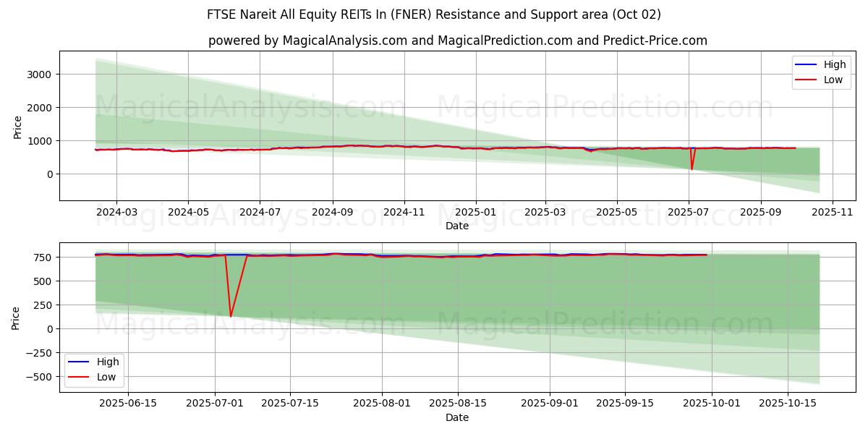Click the top chart's 'Date' x-axis label
Viewport: 868px width, 434px height.
(457, 226)
